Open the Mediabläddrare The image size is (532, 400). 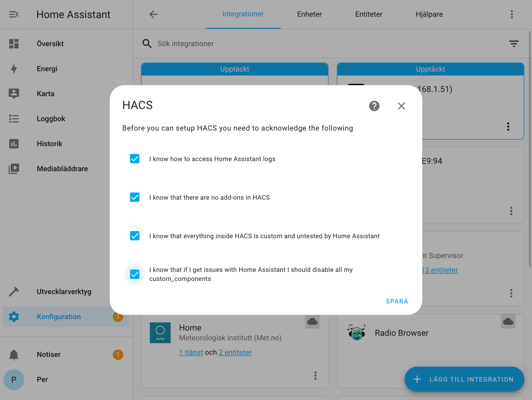click(x=62, y=168)
